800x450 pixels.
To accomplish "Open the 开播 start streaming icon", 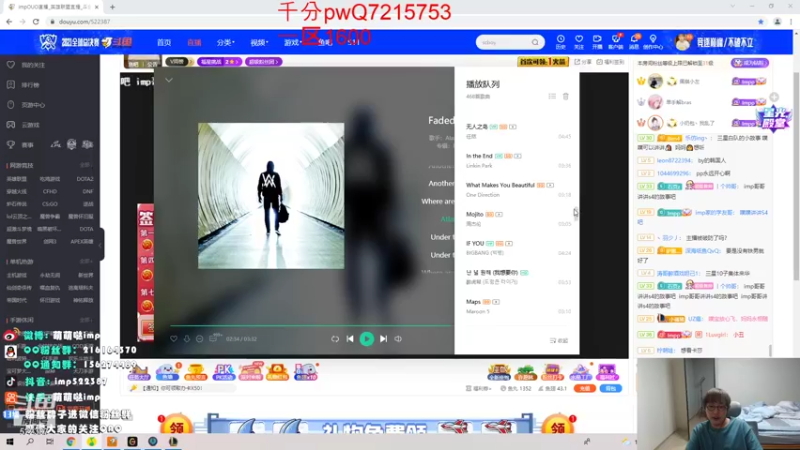I will coord(597,42).
